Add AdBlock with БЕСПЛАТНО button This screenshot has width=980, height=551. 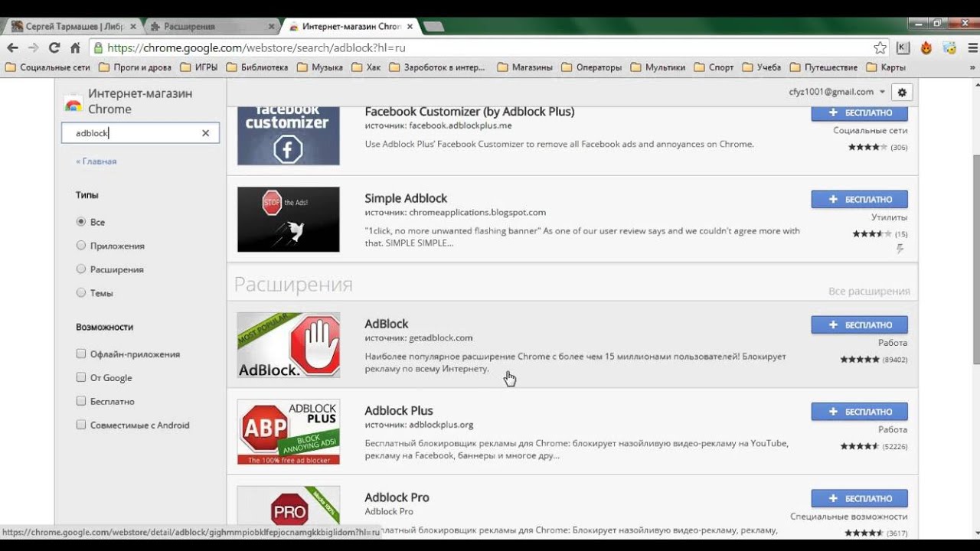(x=859, y=324)
